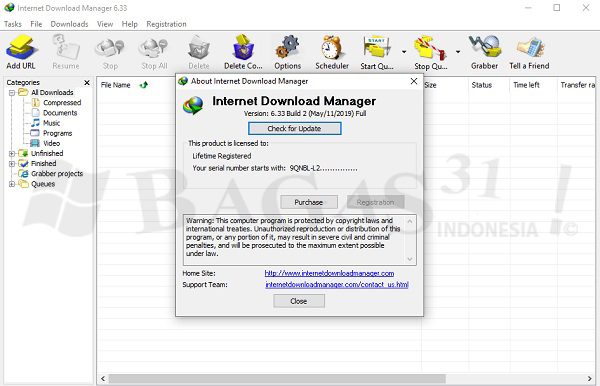Open the Start Queue dropdown arrow
Image resolution: width=600 pixels, height=386 pixels.
pos(404,52)
